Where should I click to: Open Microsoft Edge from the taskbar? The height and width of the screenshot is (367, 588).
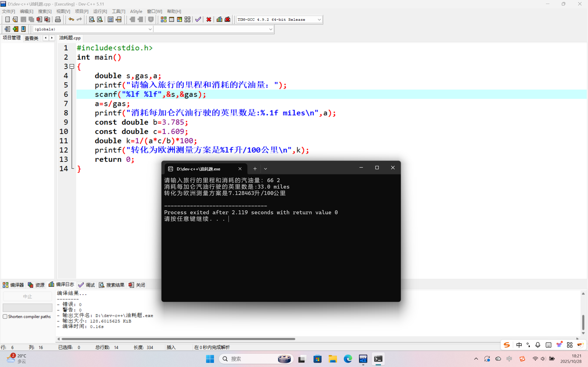(x=348, y=359)
